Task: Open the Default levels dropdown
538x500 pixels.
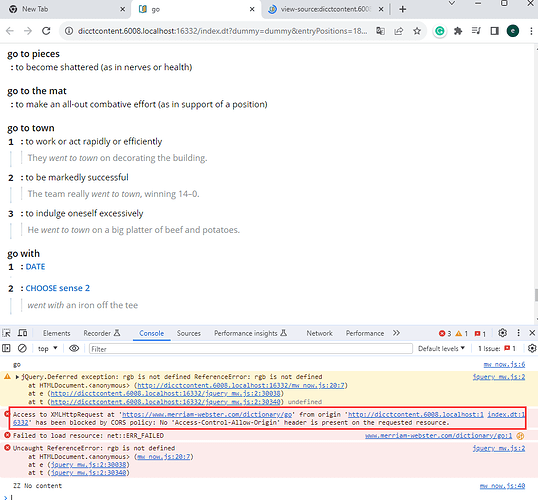Action: tap(441, 348)
